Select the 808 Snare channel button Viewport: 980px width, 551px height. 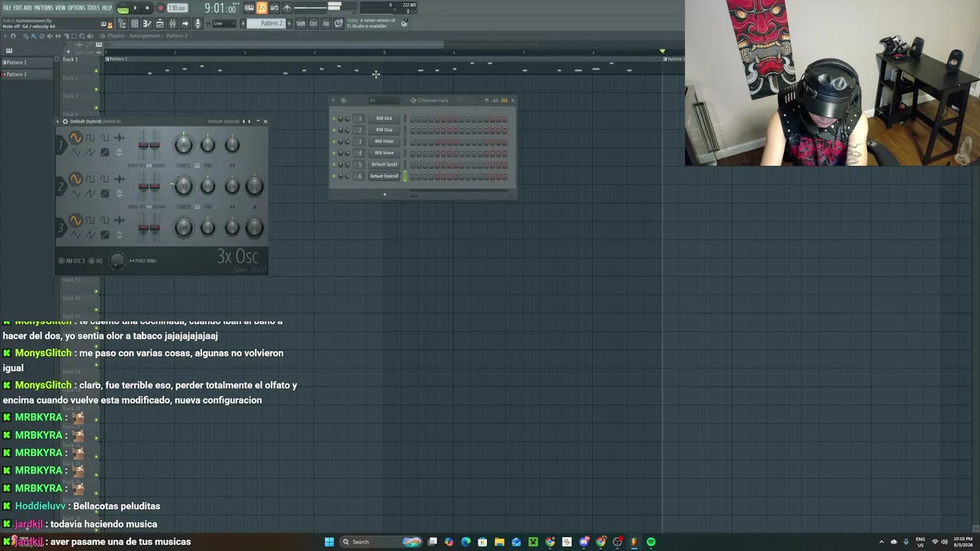pyautogui.click(x=384, y=153)
